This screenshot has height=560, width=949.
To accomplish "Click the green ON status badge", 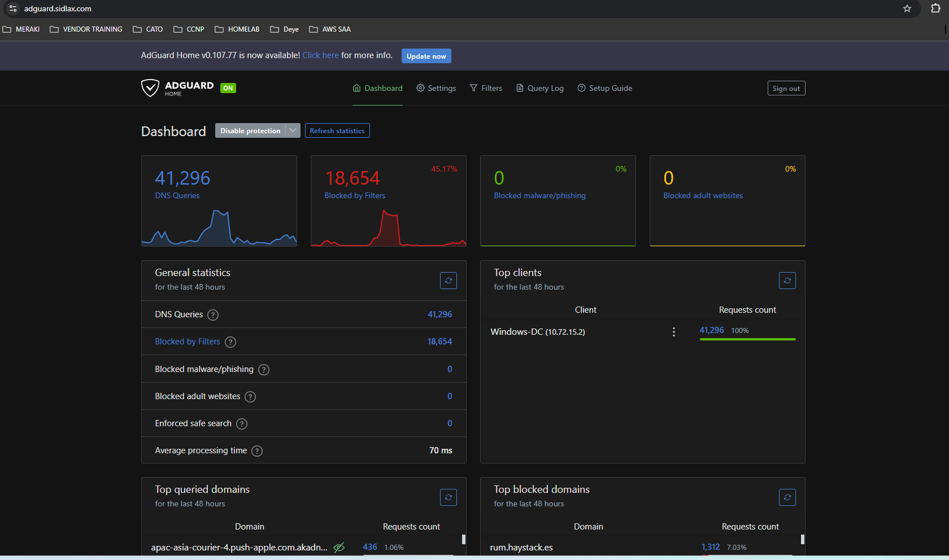I will (228, 88).
